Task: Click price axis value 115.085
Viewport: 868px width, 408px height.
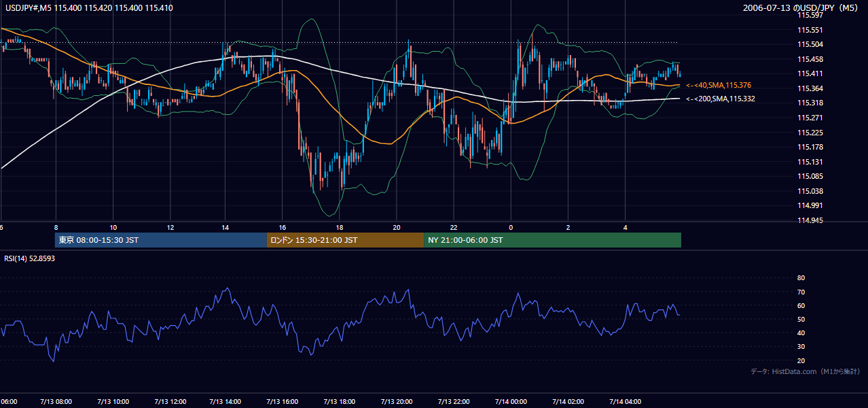Action: pyautogui.click(x=810, y=176)
